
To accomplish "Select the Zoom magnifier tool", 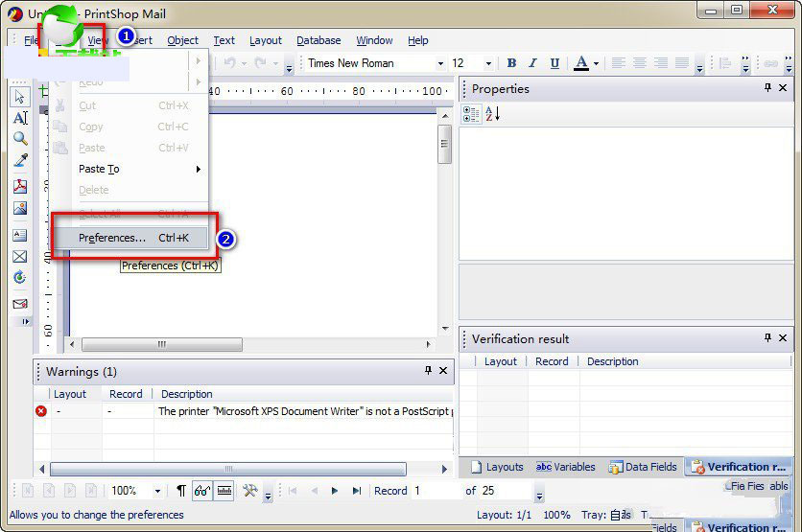I will (20, 138).
